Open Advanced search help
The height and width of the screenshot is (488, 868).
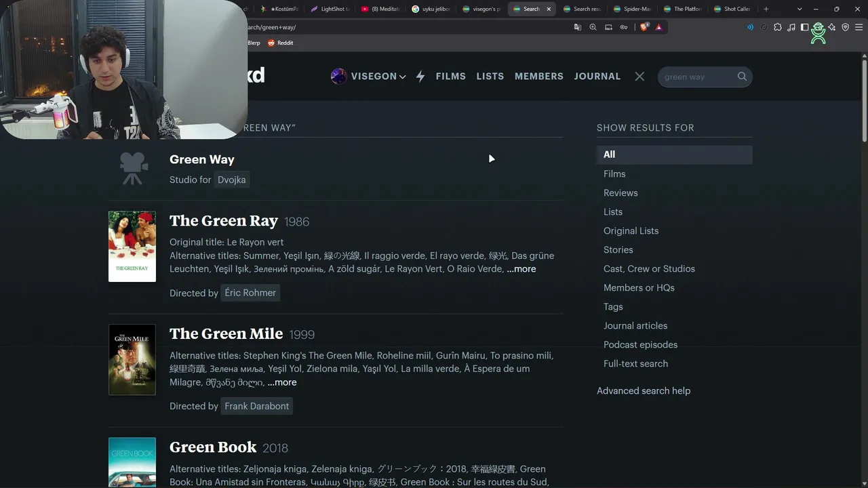pos(644,391)
